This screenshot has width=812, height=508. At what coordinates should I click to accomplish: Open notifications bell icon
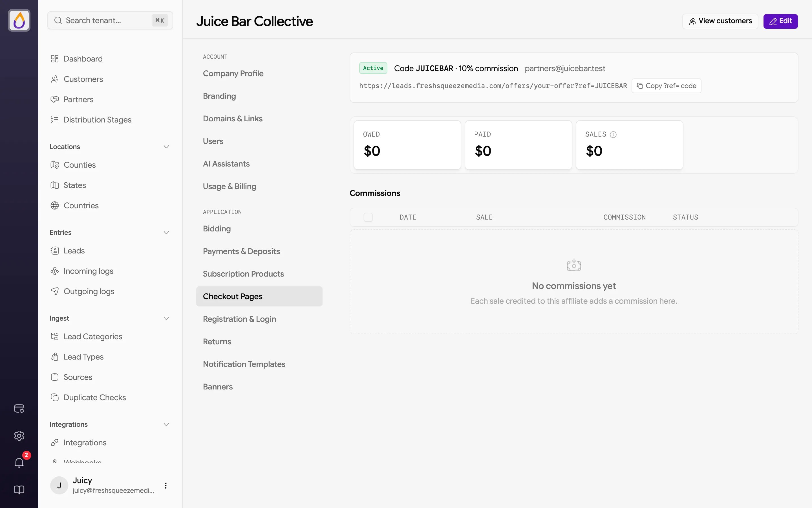coord(19,463)
